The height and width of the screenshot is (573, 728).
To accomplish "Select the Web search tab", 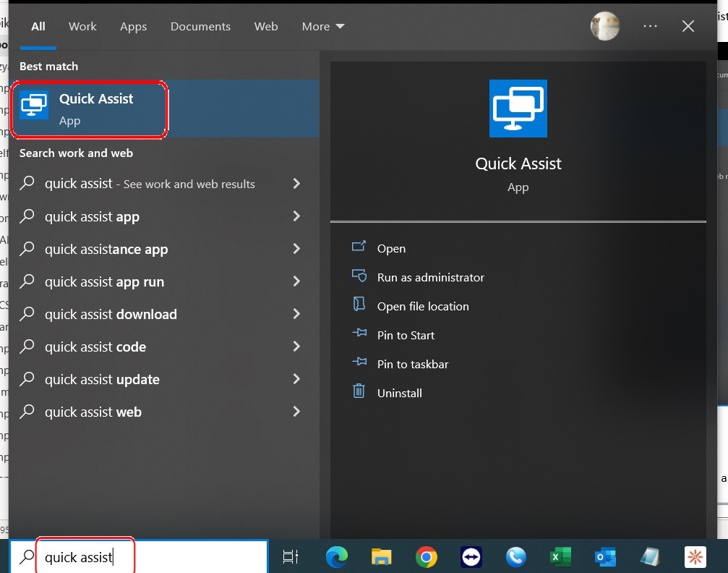I will point(266,27).
